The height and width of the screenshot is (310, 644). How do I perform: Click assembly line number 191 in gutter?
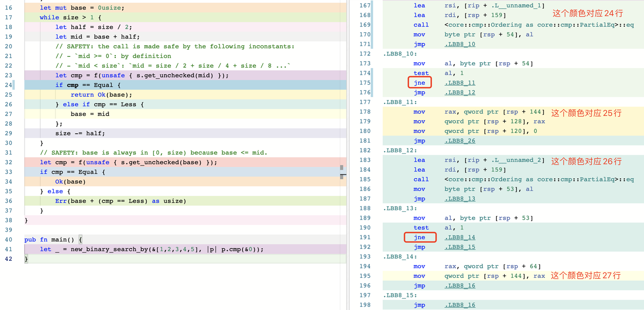[365, 238]
